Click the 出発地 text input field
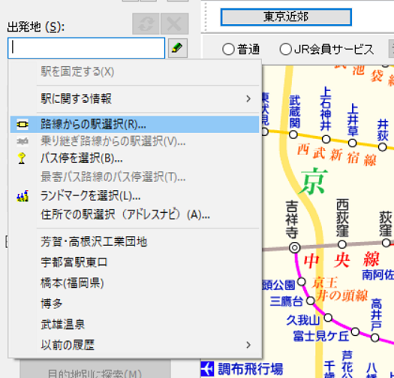This screenshot has width=394, height=378. coord(86,48)
